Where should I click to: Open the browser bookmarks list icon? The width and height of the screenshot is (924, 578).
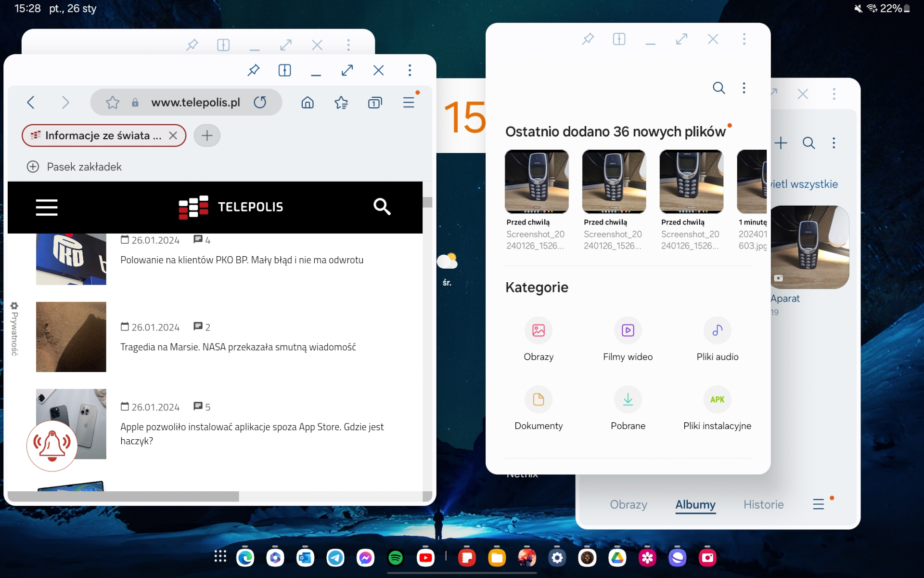[x=341, y=102]
